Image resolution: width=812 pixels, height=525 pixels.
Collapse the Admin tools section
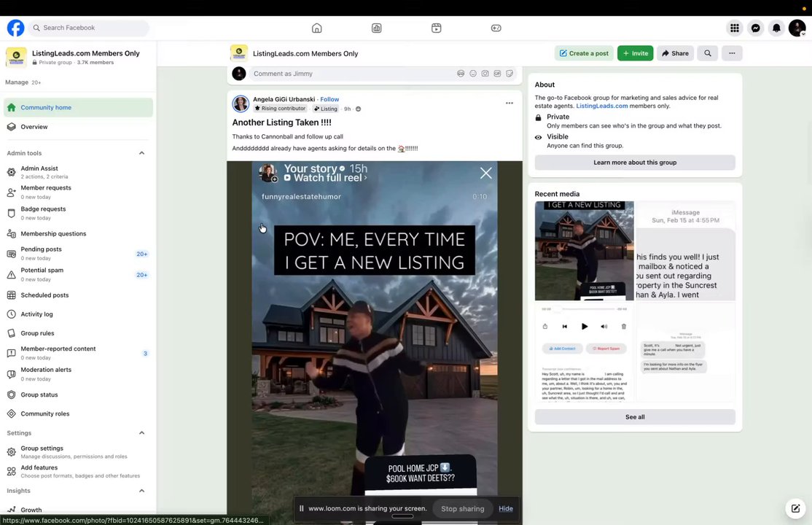[141, 153]
